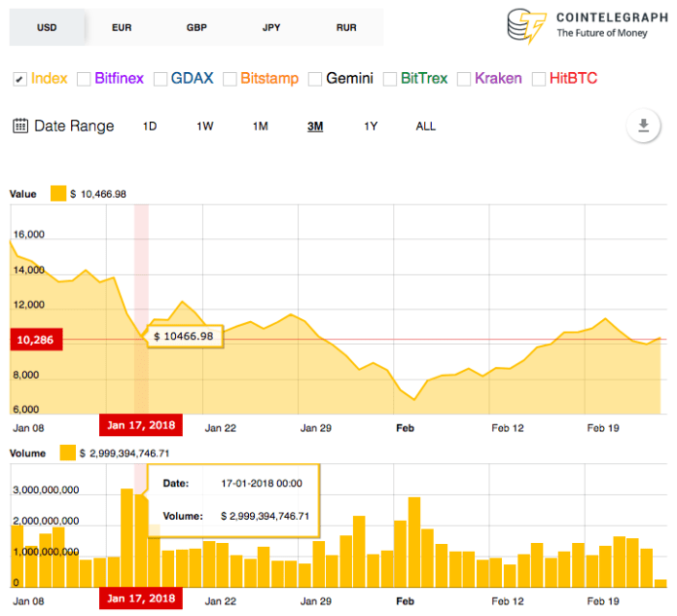
Task: Enable HitBTC exchange checkbox
Action: click(539, 79)
